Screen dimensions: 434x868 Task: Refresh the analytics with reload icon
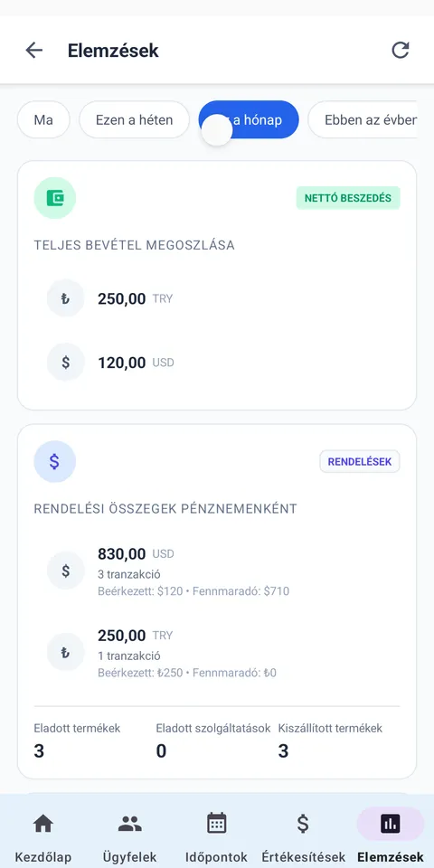401,51
